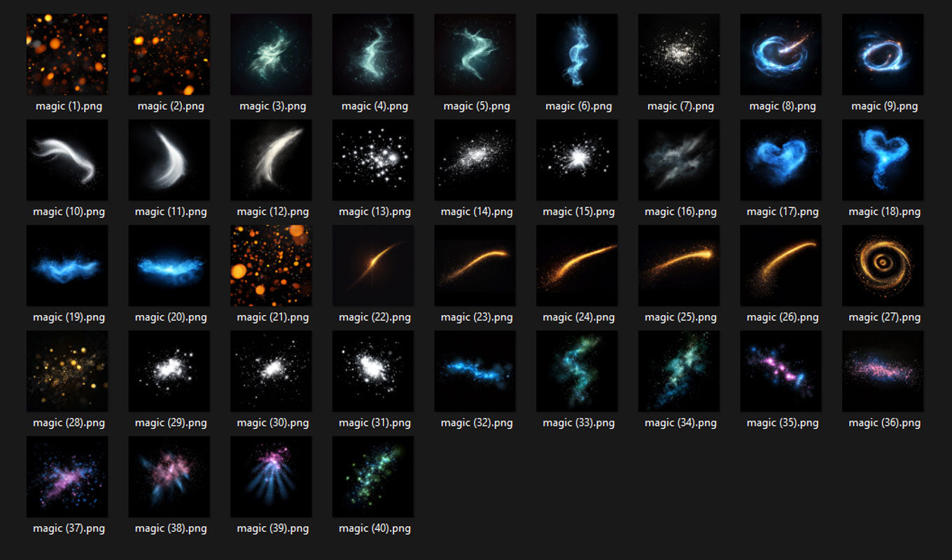Select magic (13).png white star cluster thumbnail
952x560 pixels.
tap(373, 160)
